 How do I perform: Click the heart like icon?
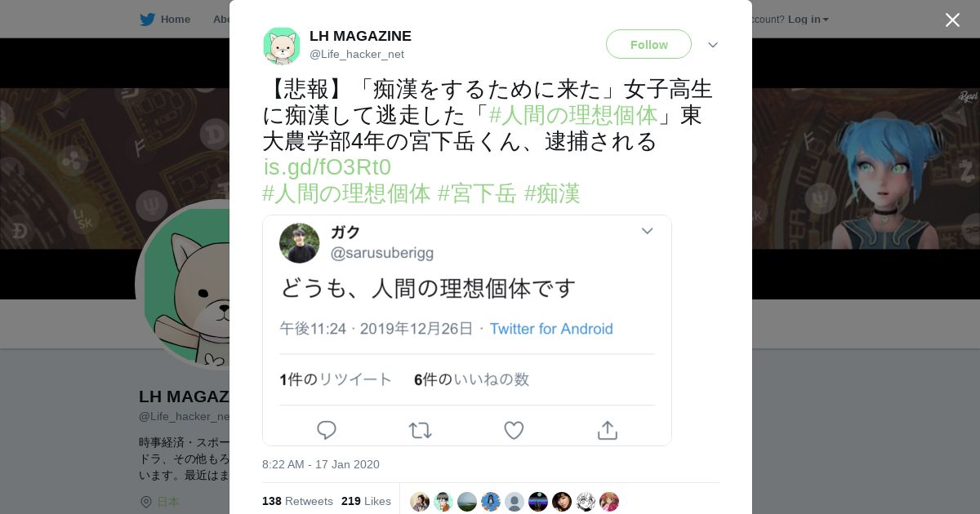pos(514,430)
